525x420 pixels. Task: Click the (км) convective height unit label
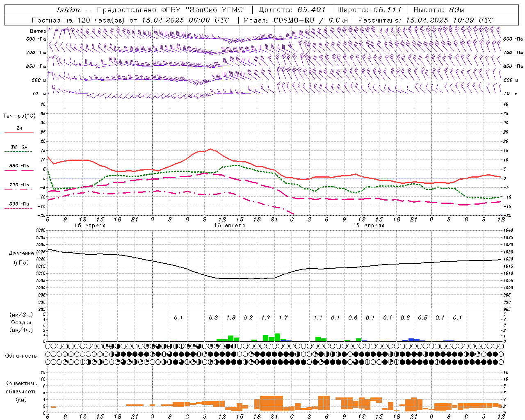(21, 399)
